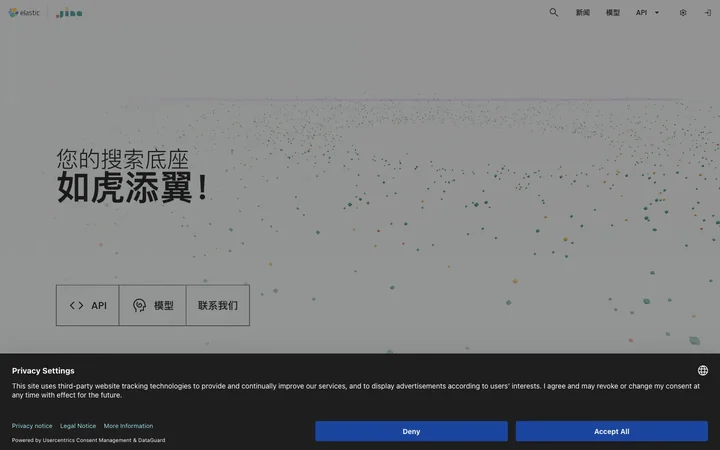Open the settings gear icon
Image resolution: width=720 pixels, height=450 pixels.
point(683,13)
